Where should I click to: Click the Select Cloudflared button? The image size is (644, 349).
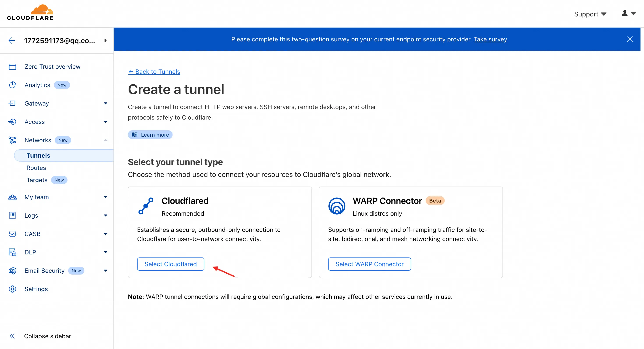click(170, 264)
